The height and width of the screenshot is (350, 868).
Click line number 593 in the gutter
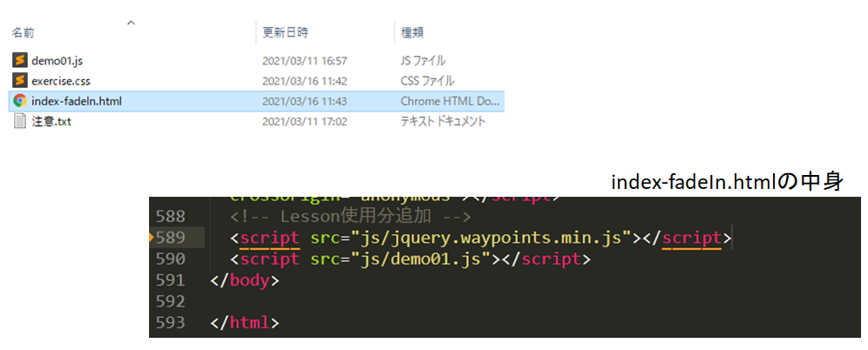tap(171, 322)
